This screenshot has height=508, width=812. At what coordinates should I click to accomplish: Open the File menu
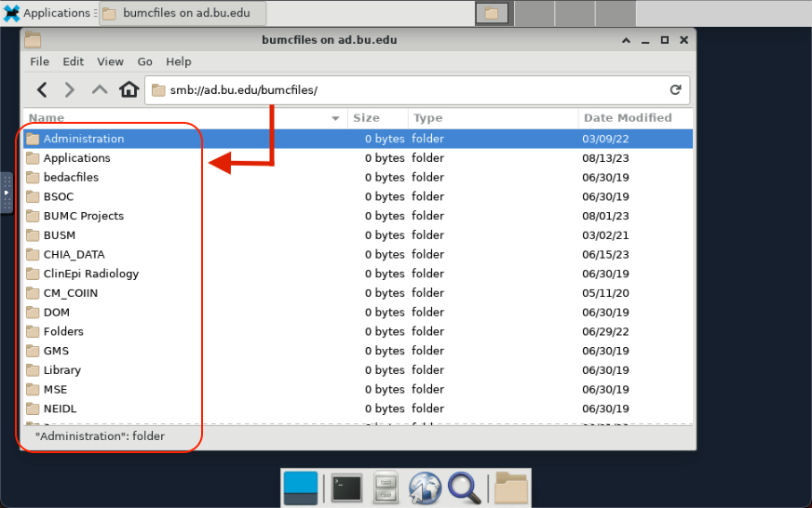39,61
